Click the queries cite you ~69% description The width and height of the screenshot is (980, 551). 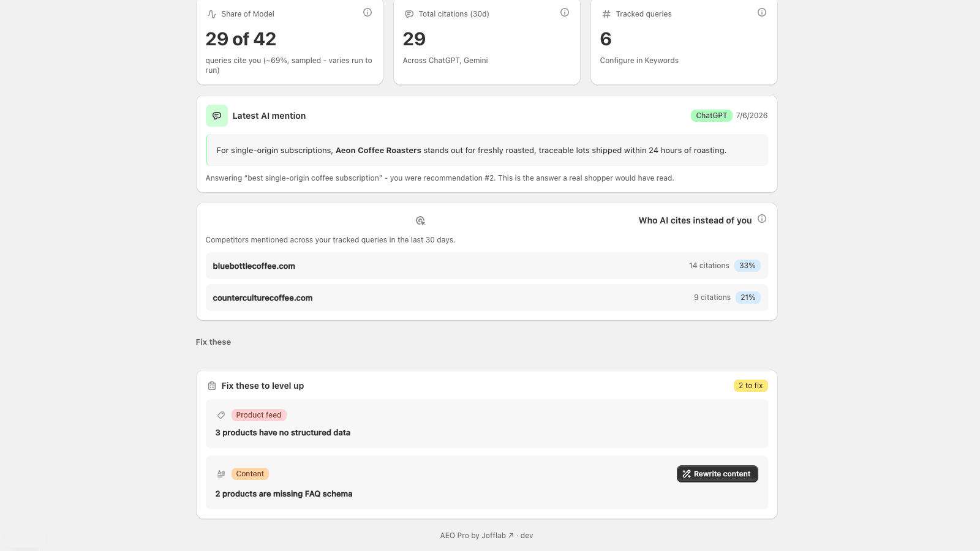tap(289, 66)
